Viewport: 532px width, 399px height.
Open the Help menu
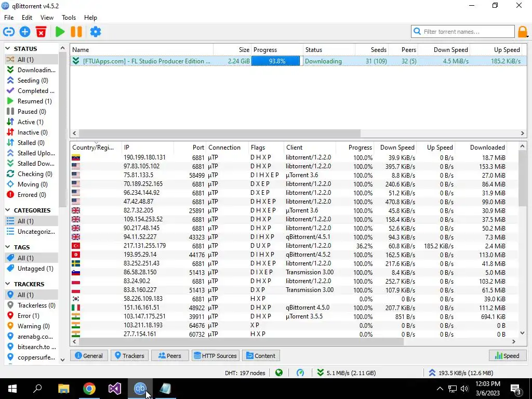[90, 18]
